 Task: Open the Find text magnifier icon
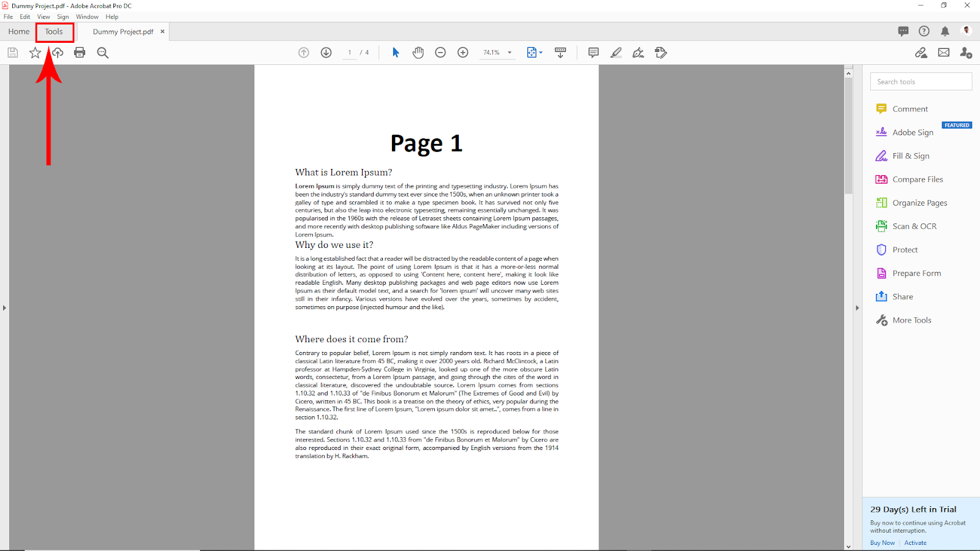point(103,53)
